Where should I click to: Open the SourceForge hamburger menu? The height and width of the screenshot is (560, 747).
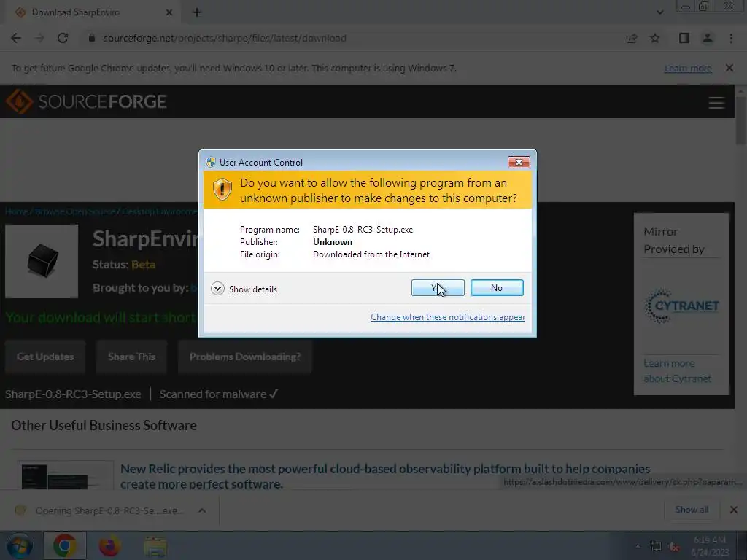tap(716, 102)
